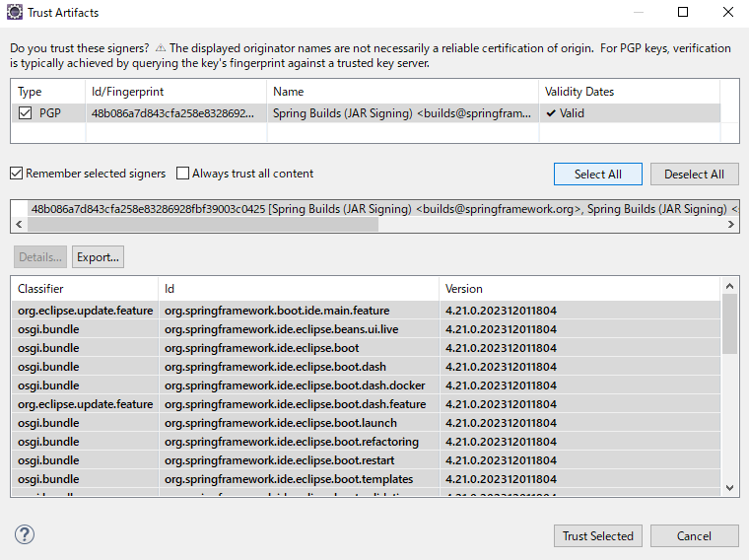Click the Export... button
The width and height of the screenshot is (749, 560).
98,257
